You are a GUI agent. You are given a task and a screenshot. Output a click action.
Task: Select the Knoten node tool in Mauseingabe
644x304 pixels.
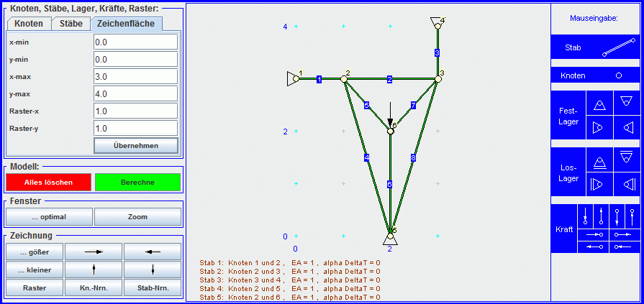coord(595,75)
